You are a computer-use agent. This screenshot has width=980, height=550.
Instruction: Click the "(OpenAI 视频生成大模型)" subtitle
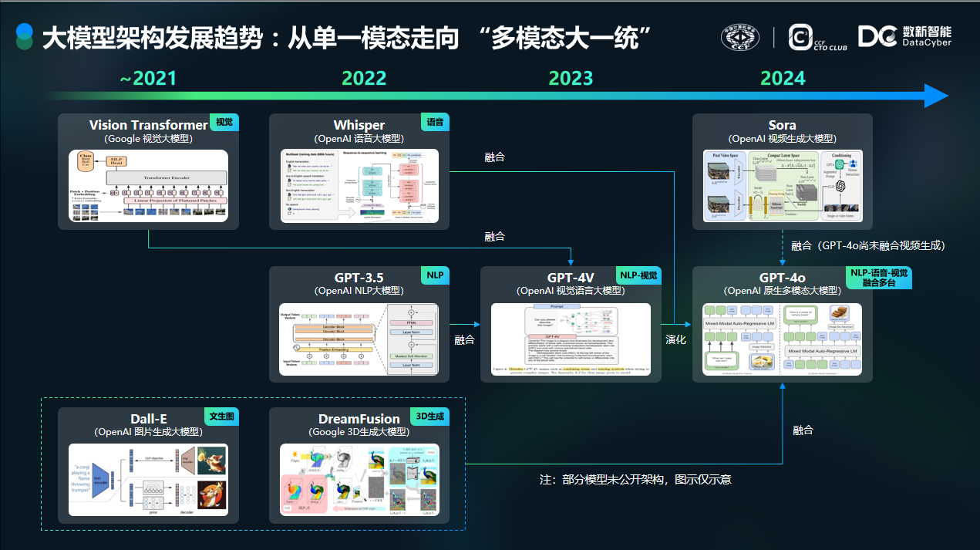click(x=783, y=139)
